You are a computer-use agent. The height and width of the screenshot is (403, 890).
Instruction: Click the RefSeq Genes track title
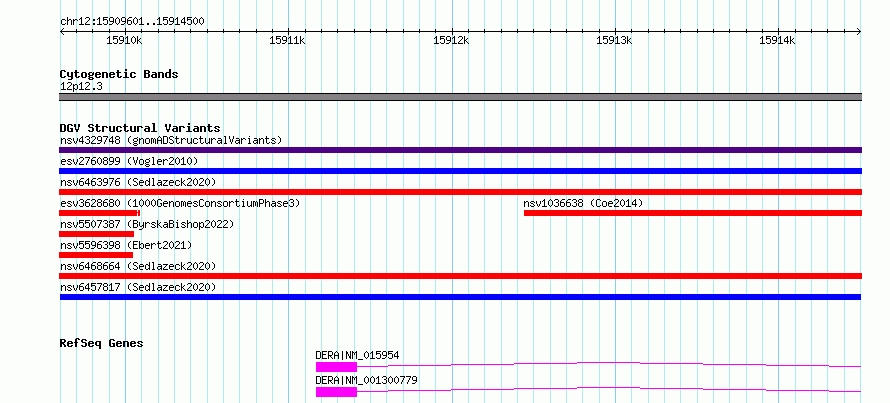pyautogui.click(x=101, y=343)
